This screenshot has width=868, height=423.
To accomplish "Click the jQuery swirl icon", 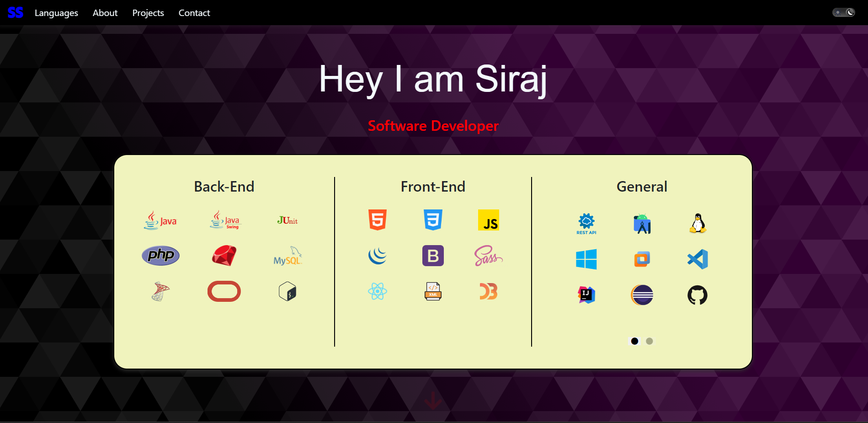I will [378, 256].
